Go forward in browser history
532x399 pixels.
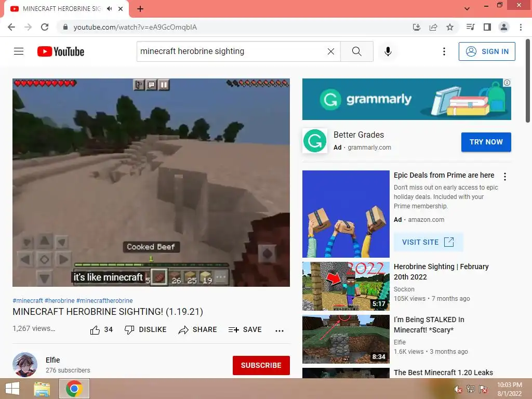click(x=28, y=27)
